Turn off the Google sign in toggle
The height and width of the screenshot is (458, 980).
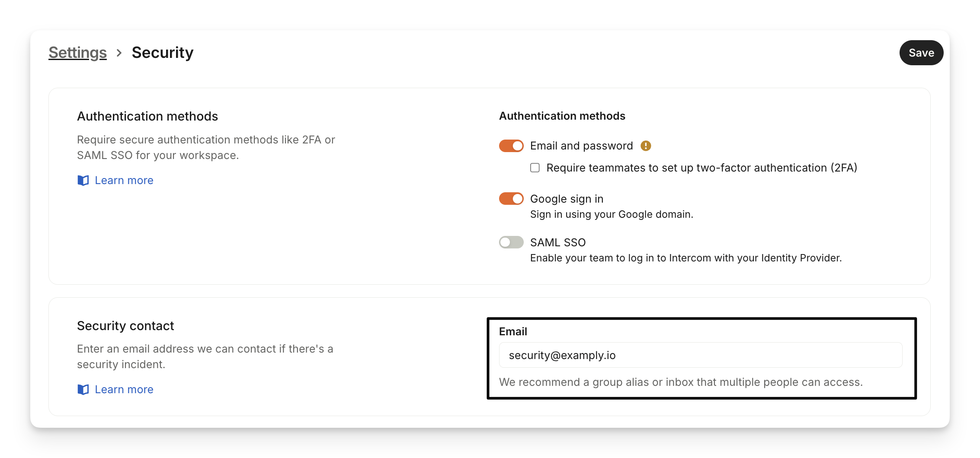click(511, 199)
